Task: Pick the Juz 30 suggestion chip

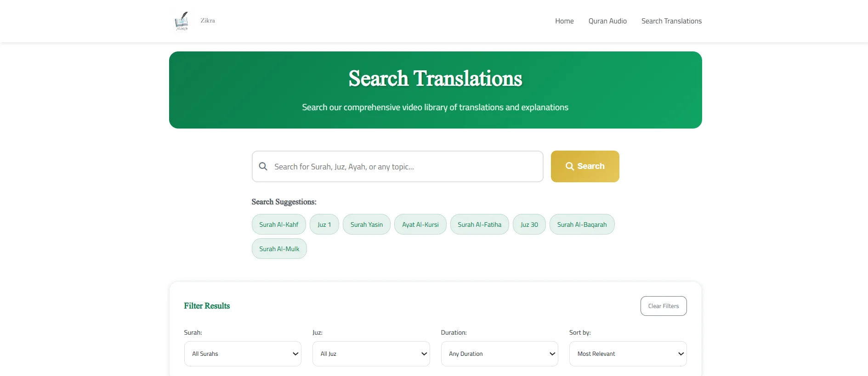Action: coord(529,224)
